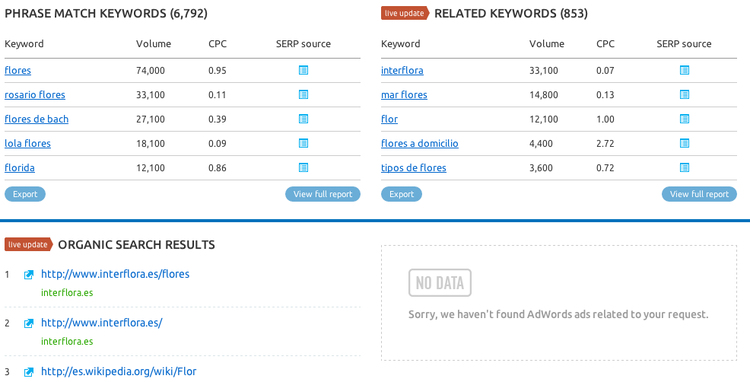750x382 pixels.
Task: Click the 27,100 volume value
Action: 150,119
